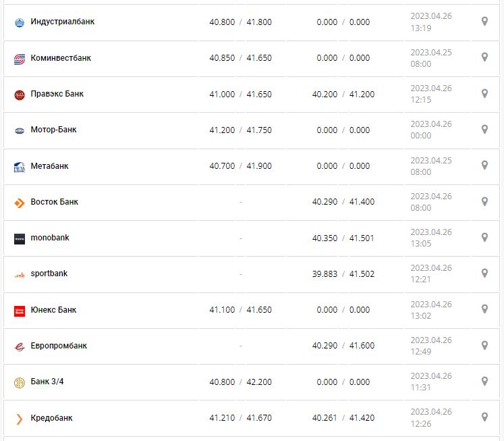Click the location pin for monobank

click(484, 237)
